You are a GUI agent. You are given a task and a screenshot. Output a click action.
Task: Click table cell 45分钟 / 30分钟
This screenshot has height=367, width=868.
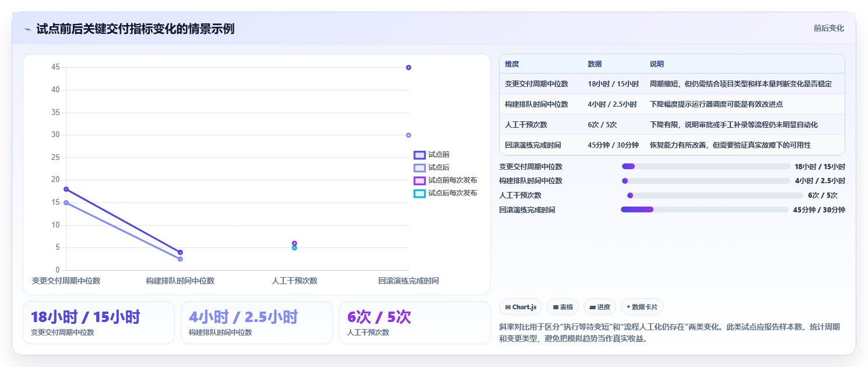pyautogui.click(x=613, y=145)
